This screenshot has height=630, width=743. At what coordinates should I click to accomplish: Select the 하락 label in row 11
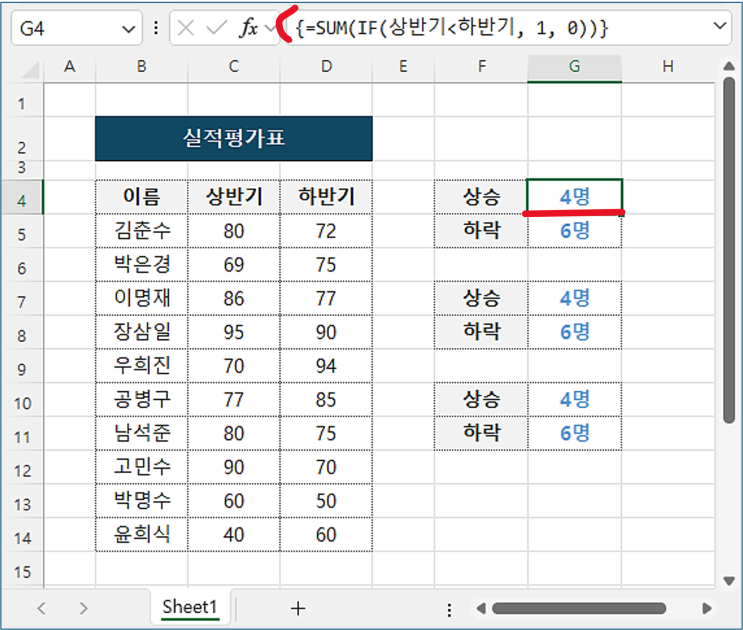click(x=481, y=433)
